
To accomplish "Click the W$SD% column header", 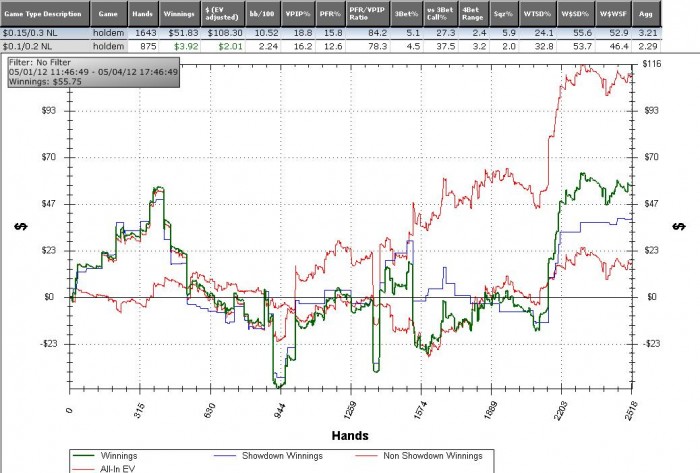I will 575,14.
